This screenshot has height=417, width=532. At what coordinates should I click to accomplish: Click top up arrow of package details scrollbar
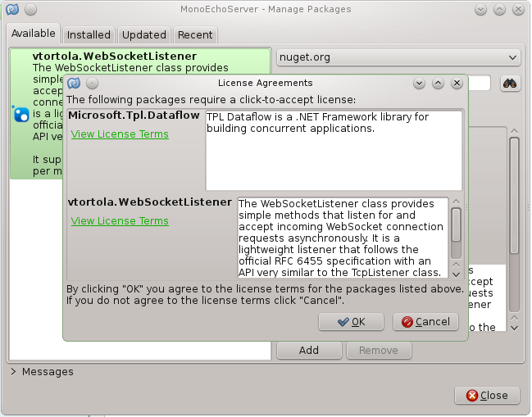point(514,131)
